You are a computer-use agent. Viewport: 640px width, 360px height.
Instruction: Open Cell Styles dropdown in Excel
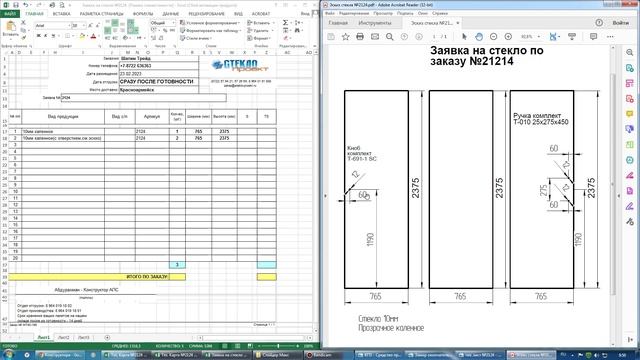click(x=196, y=38)
